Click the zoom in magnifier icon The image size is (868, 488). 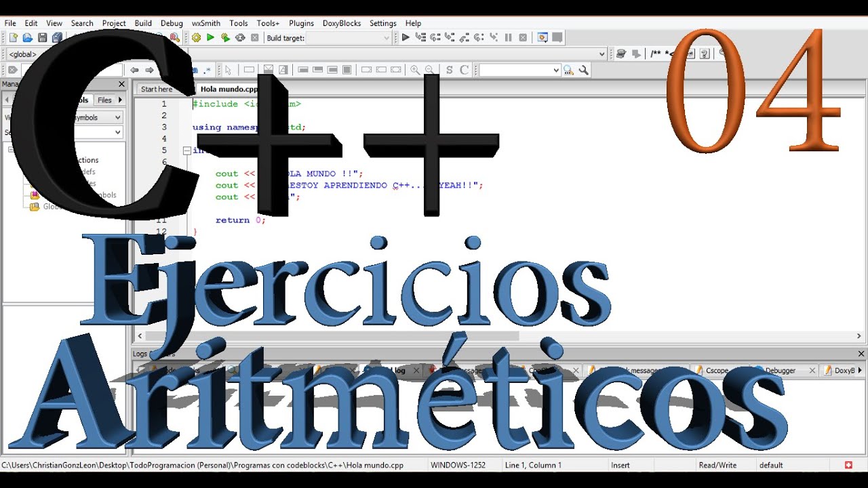[414, 70]
